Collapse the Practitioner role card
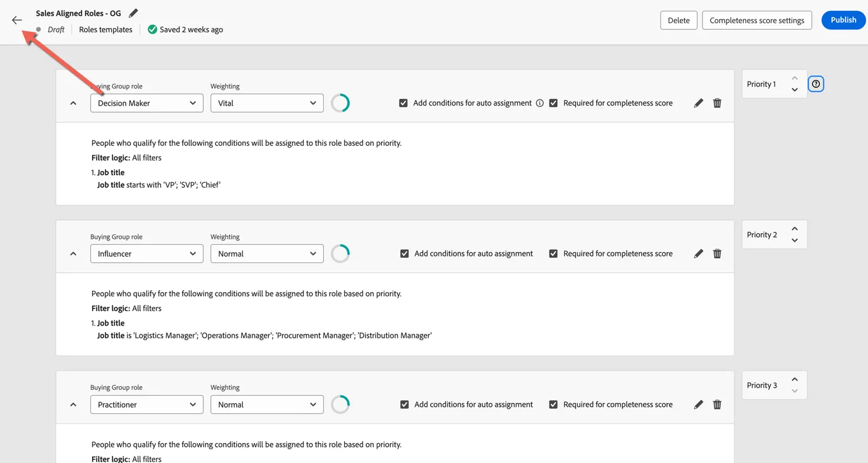The width and height of the screenshot is (868, 463). coord(73,405)
